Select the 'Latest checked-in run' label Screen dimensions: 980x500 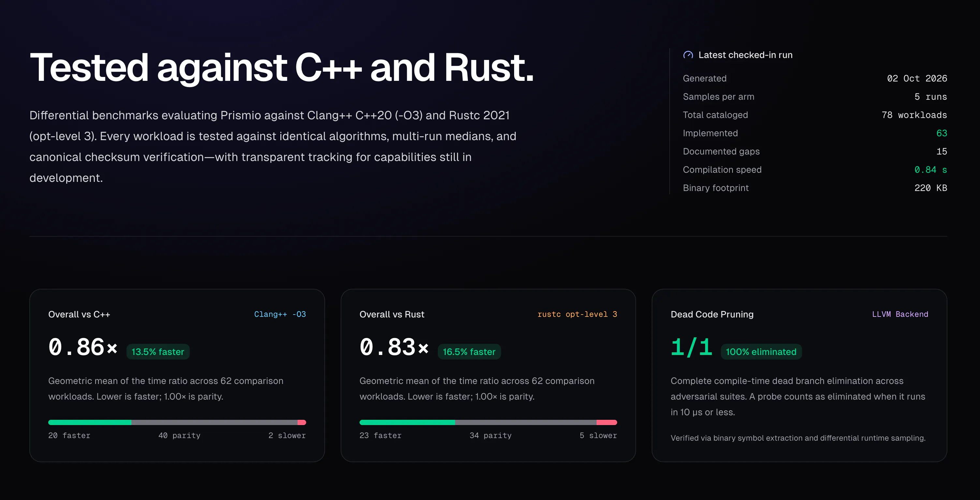(x=745, y=55)
